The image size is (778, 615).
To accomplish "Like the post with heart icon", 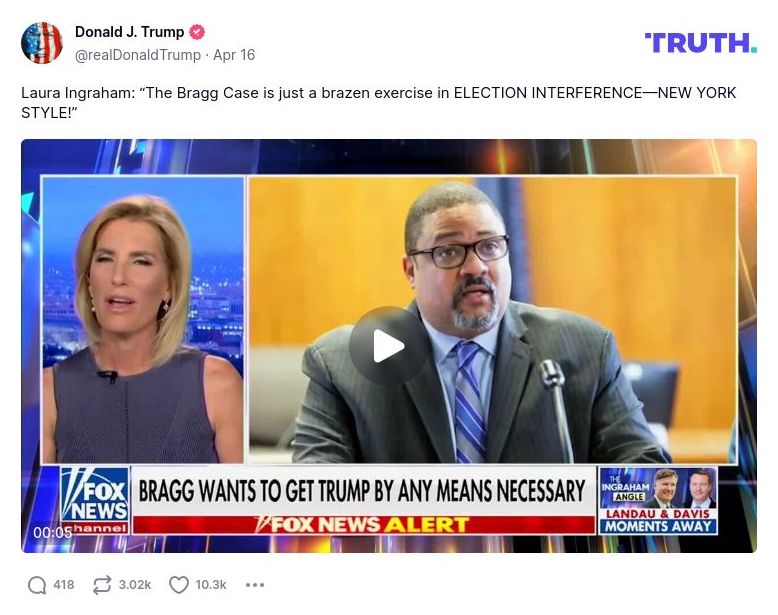I will tap(179, 585).
